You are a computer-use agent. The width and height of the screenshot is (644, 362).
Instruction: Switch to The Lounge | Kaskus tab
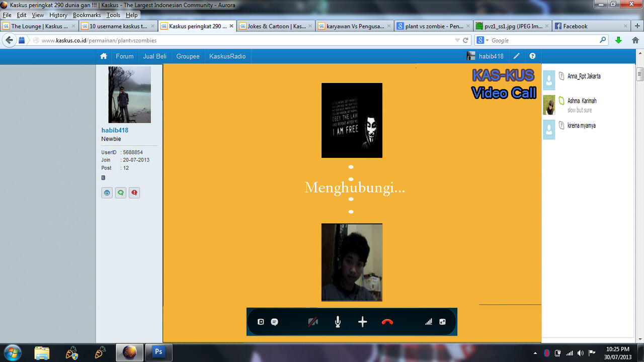[39, 26]
